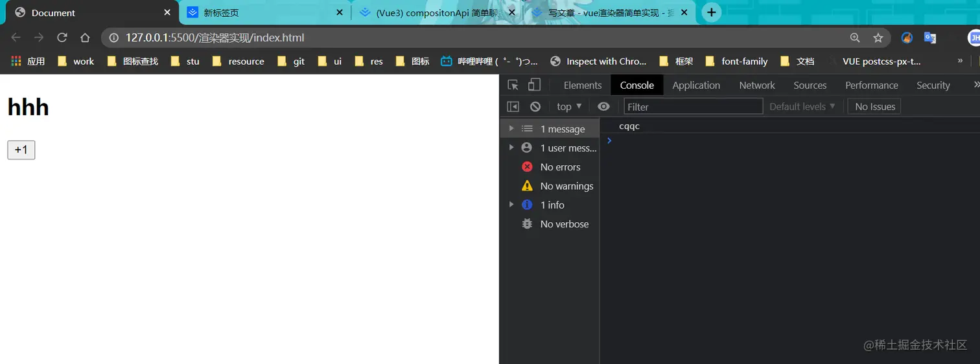Open the Network tab
The height and width of the screenshot is (364, 980).
[x=757, y=85]
